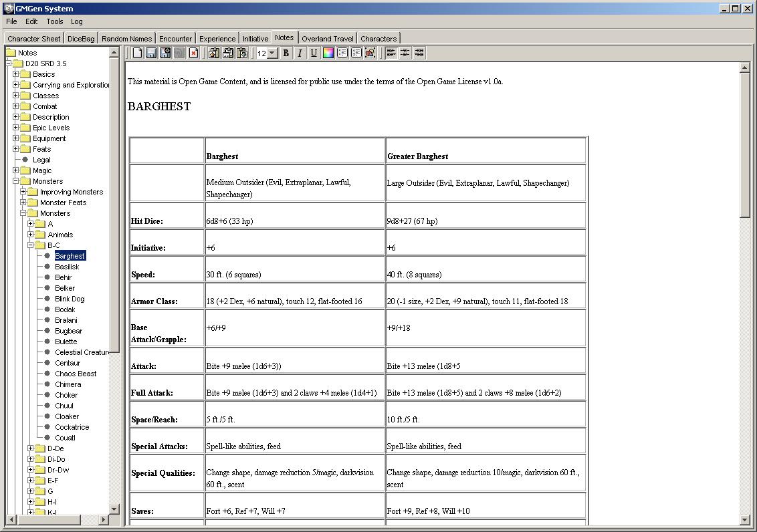Collapse the B-C folder
The height and width of the screenshot is (532, 757).
click(30, 245)
